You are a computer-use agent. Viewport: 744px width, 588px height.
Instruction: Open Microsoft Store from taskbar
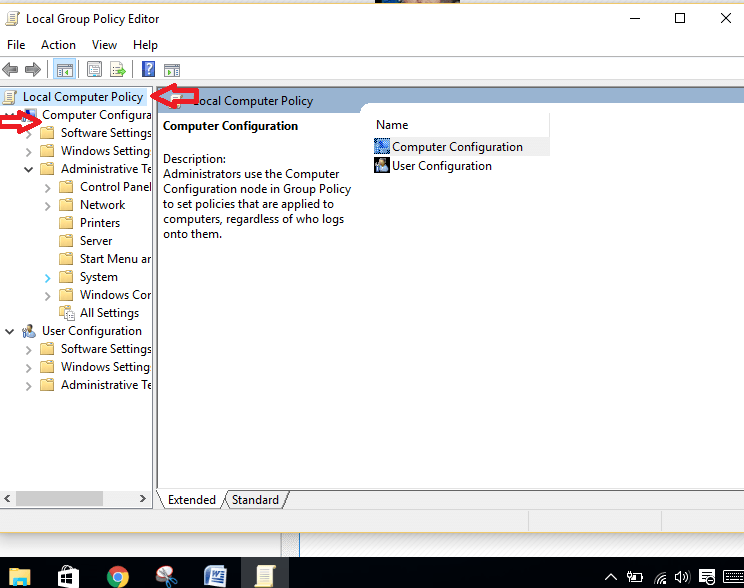click(68, 577)
